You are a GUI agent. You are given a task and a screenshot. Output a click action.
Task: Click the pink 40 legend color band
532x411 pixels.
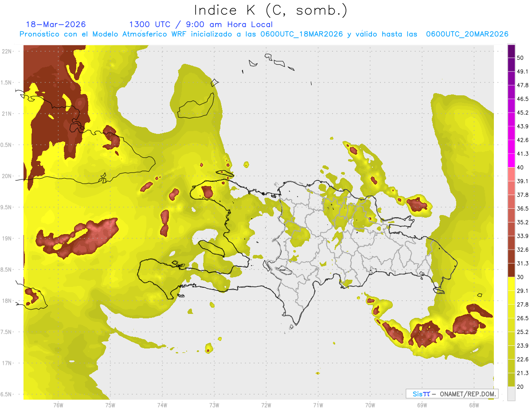(511, 175)
